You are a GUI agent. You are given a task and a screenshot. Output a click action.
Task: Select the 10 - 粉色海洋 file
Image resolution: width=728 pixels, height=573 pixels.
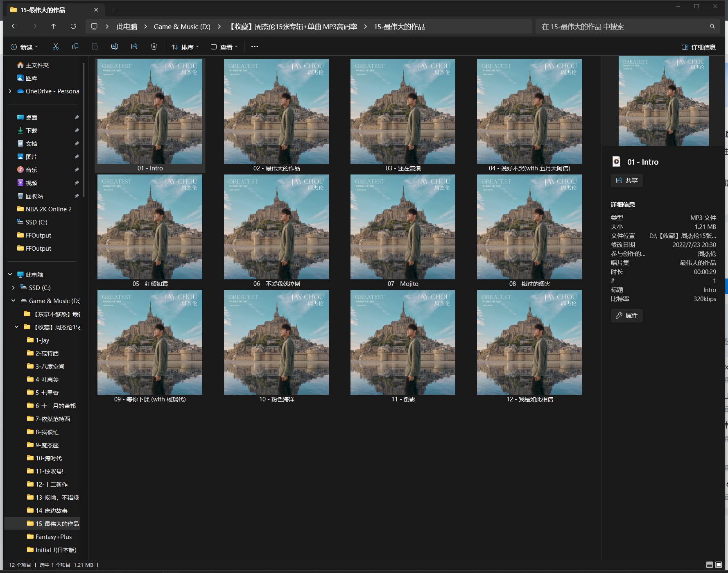[x=276, y=347]
